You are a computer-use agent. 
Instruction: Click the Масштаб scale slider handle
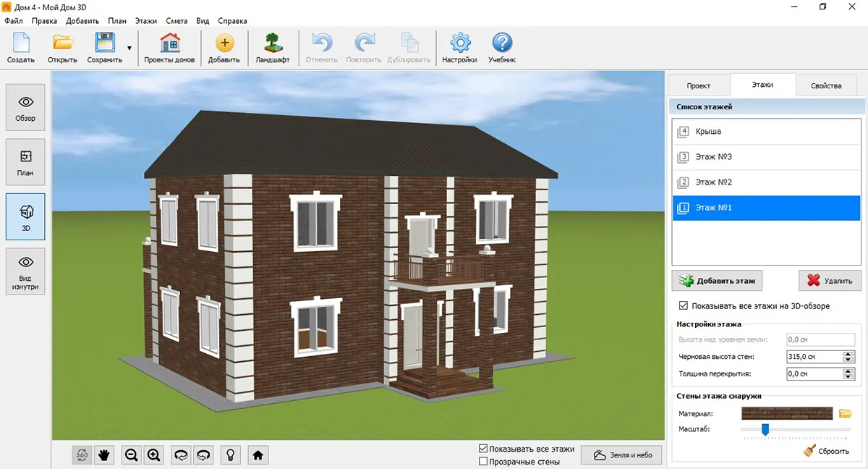pyautogui.click(x=765, y=430)
